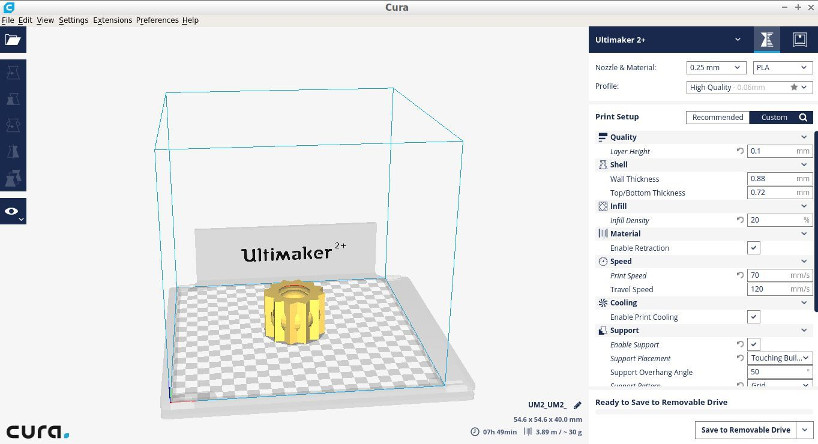Click the Material section icon

coord(603,234)
